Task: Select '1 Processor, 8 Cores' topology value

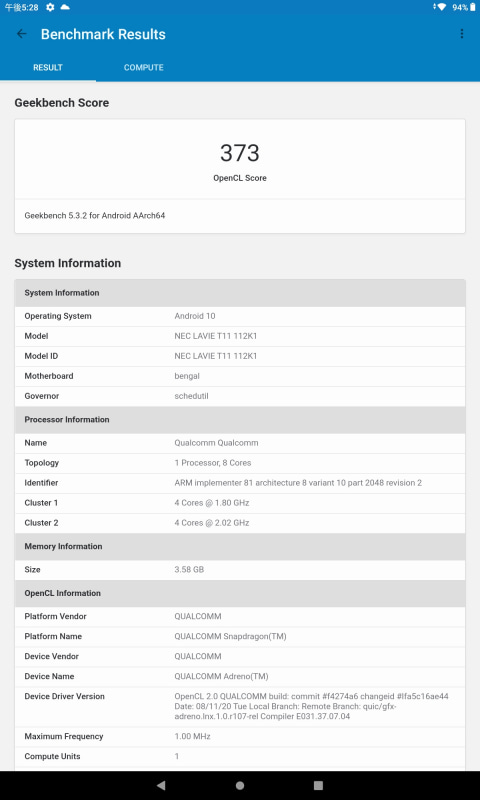Action: (213, 463)
